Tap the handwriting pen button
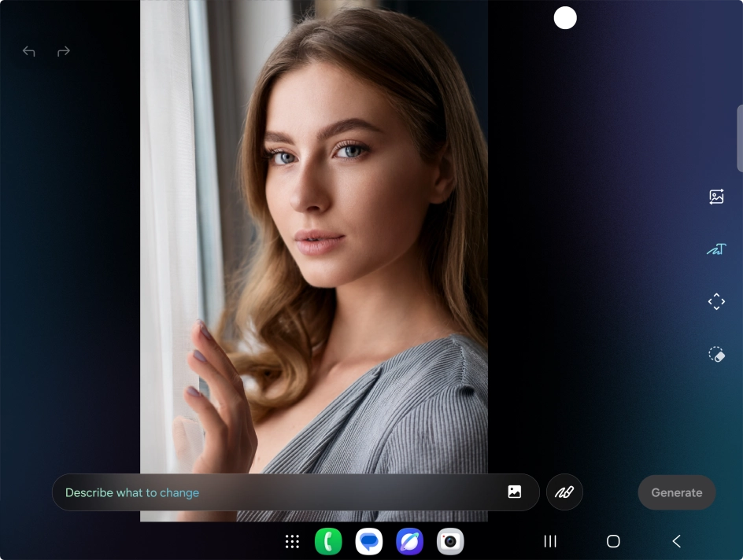The height and width of the screenshot is (560, 743). pyautogui.click(x=564, y=492)
